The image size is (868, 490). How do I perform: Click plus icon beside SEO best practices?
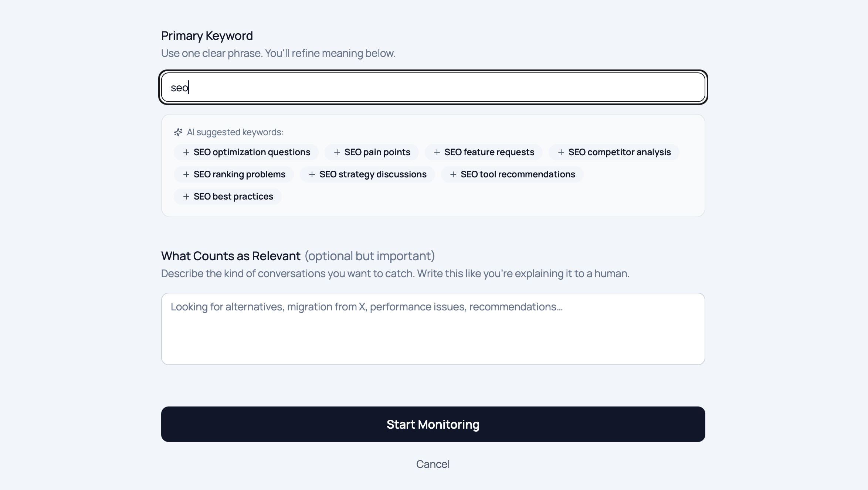pyautogui.click(x=186, y=197)
